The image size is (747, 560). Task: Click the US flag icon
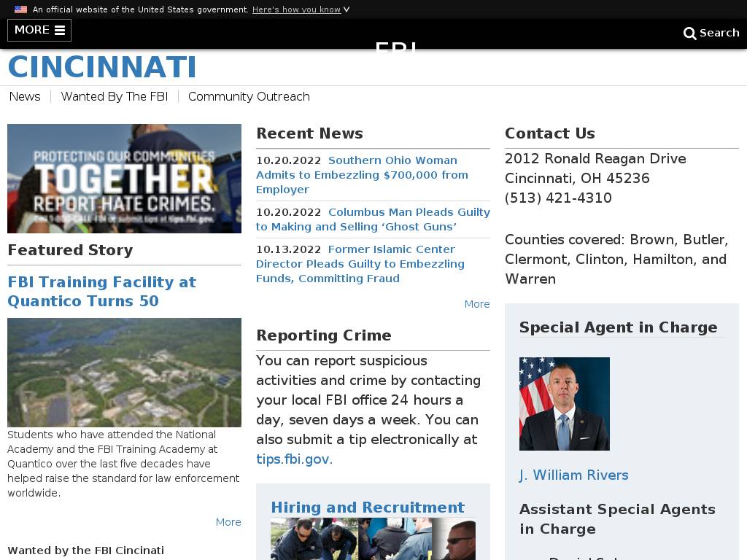(x=20, y=9)
